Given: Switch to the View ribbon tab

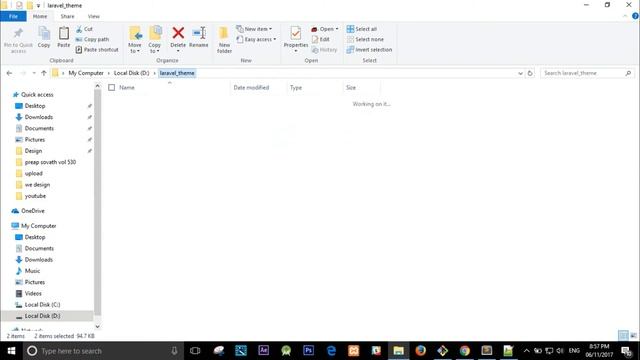Looking at the screenshot, I should [x=93, y=16].
